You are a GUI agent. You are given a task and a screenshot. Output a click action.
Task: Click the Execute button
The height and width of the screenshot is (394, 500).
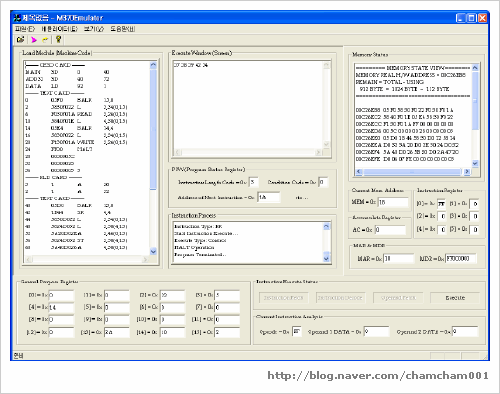click(x=455, y=298)
